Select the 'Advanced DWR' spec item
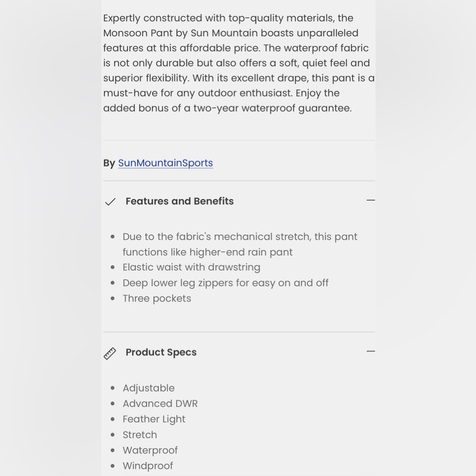This screenshot has width=476, height=476. [x=160, y=404]
